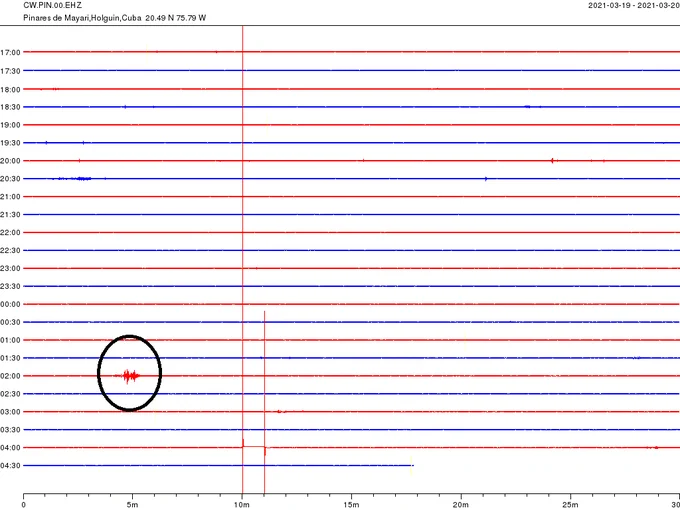
Task: Click the 5m axis tick label
Action: (x=132, y=505)
